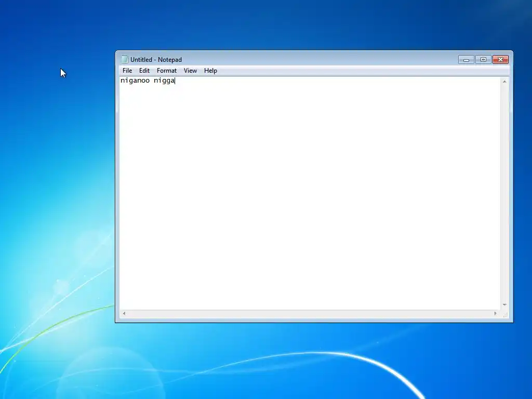Minimize the Notepad window
Screen dimensions: 532x399
pos(466,60)
